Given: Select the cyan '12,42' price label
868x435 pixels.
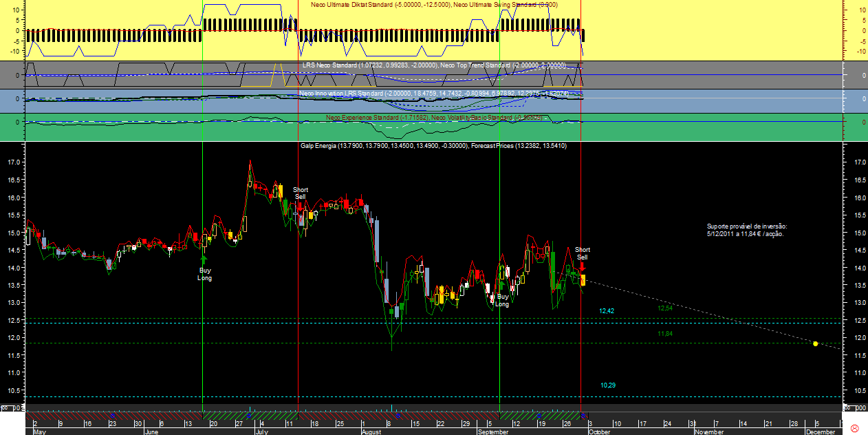Looking at the screenshot, I should click(x=607, y=311).
